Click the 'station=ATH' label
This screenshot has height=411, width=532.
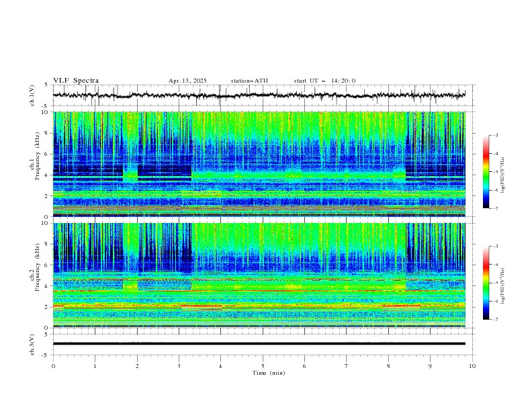[249, 81]
